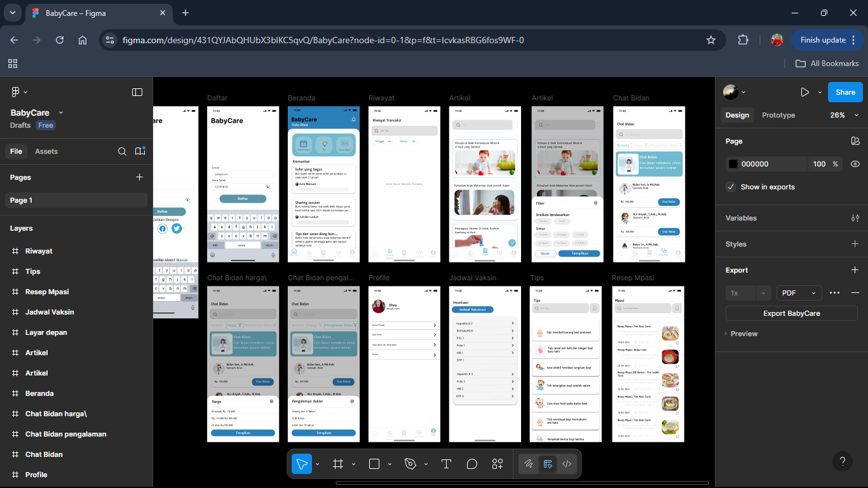The width and height of the screenshot is (868, 488).
Task: Click the black page color swatch
Action: (733, 164)
